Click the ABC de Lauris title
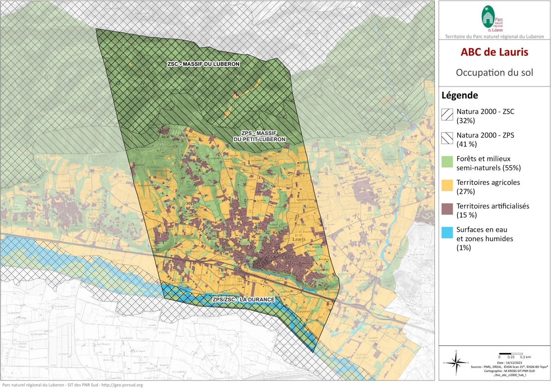 point(494,52)
